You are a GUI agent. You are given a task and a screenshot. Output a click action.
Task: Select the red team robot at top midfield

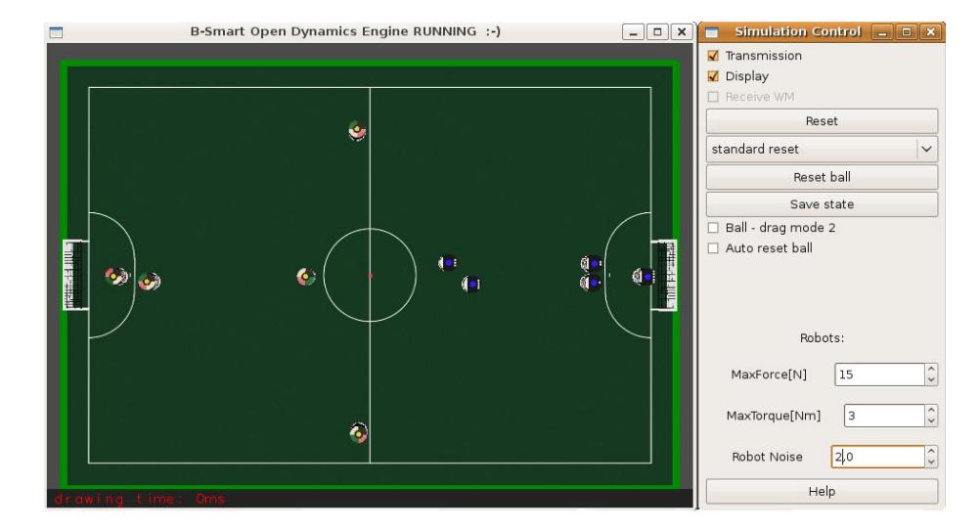(x=357, y=131)
